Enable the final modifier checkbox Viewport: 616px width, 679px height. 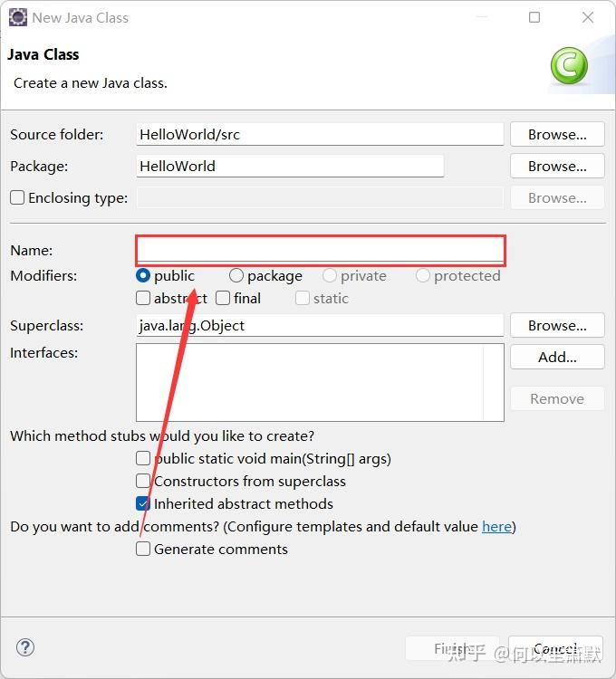pos(223,298)
